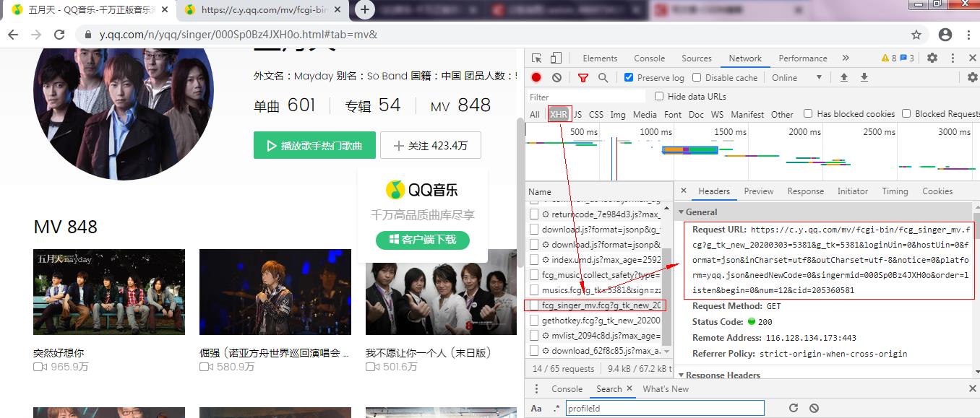980x418 pixels.
Task: Tick checkbox for gethotkey.fcg row
Action: click(534, 321)
